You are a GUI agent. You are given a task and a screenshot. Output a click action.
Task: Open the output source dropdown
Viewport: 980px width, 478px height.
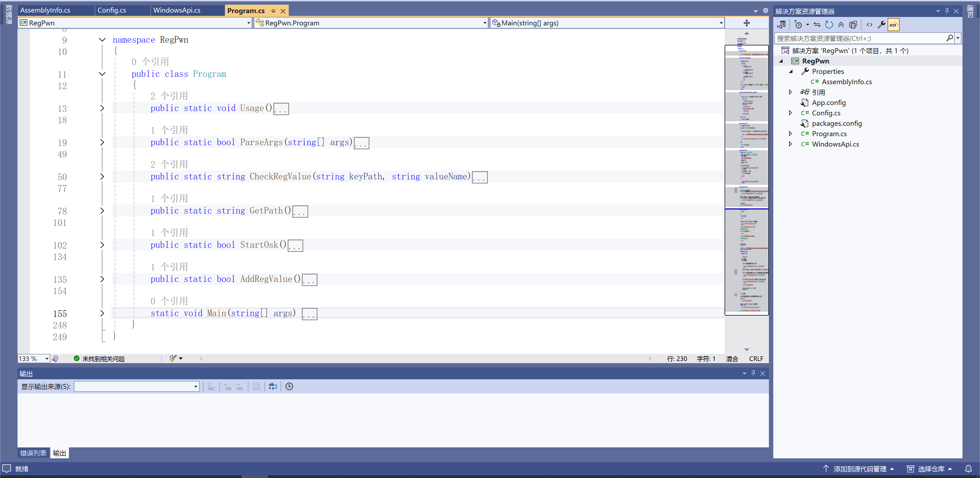coord(196,387)
